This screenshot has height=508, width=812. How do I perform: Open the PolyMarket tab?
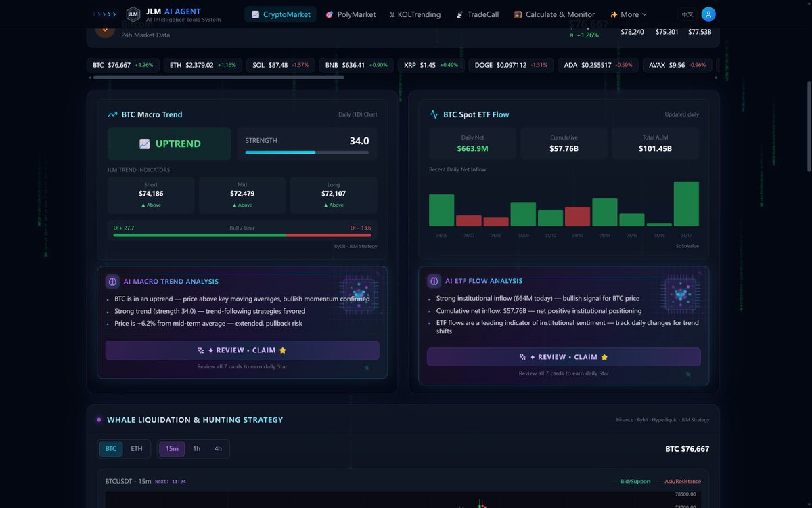(350, 14)
